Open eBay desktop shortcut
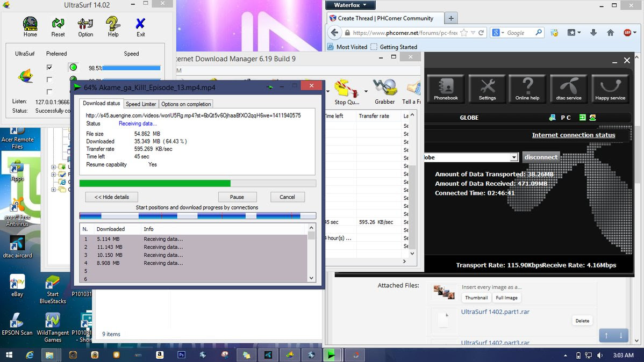 (17, 286)
